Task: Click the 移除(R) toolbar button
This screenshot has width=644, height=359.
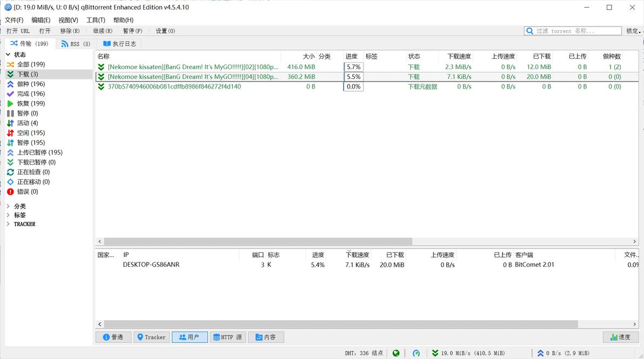Action: click(70, 31)
